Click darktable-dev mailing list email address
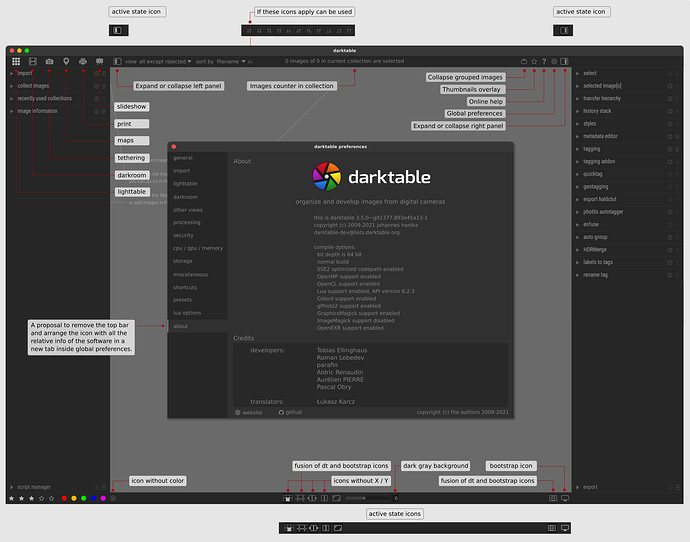This screenshot has height=542, width=690. tap(356, 232)
